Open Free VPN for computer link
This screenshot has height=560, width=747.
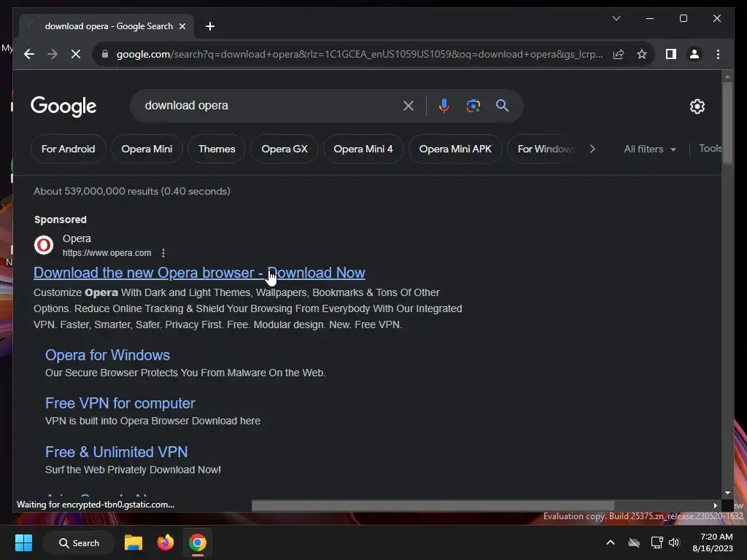[120, 403]
